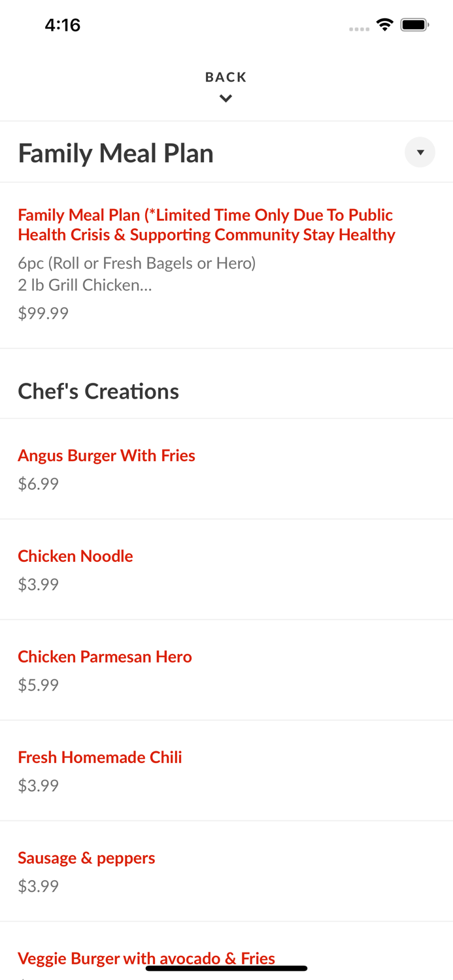Choose Fresh Homemade Chili
The width and height of the screenshot is (453, 980).
point(100,757)
